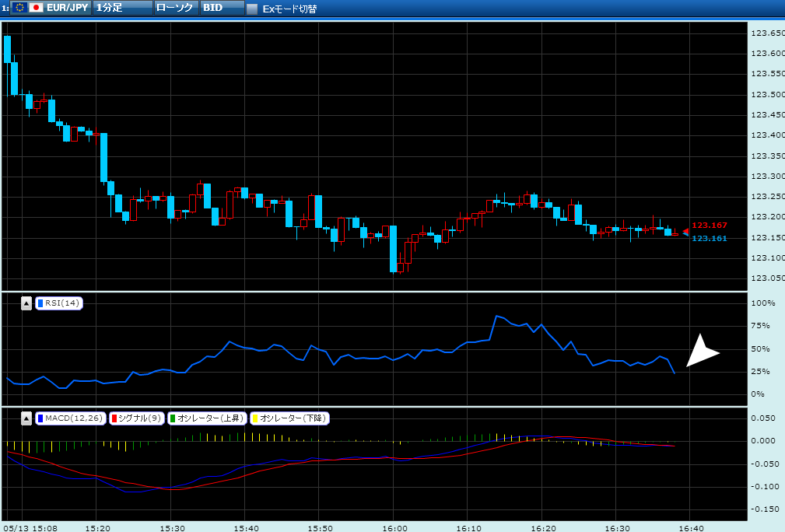Click the red シグナル color swatch
The image size is (785, 532).
(x=114, y=418)
